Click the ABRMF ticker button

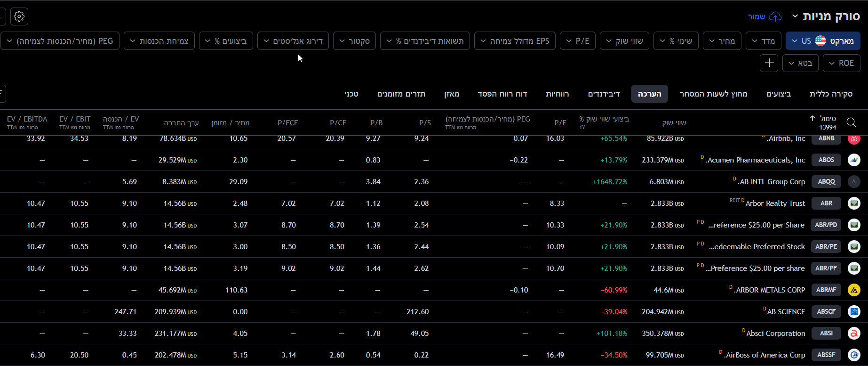tap(827, 290)
